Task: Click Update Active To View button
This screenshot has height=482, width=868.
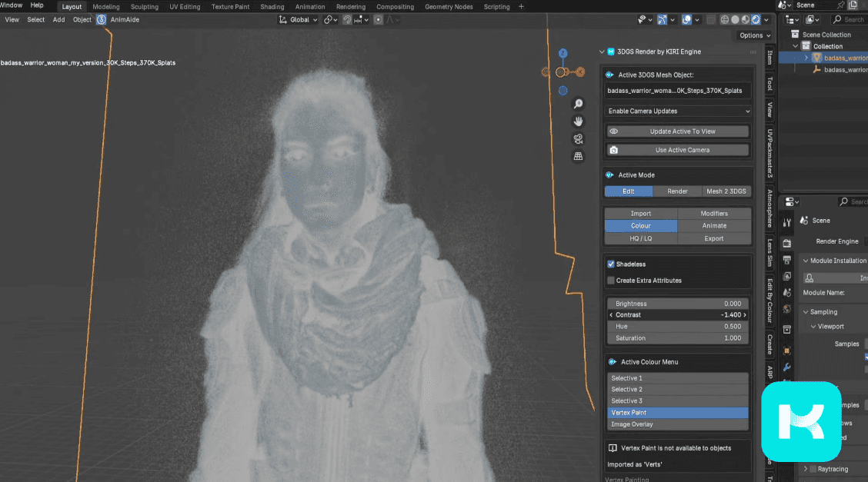Action: [677, 131]
